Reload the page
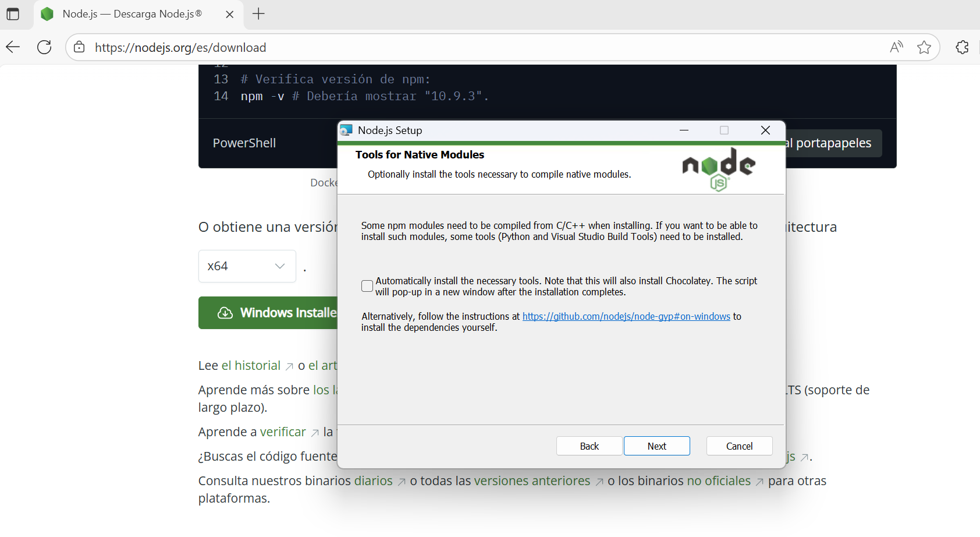This screenshot has height=537, width=980. point(44,47)
